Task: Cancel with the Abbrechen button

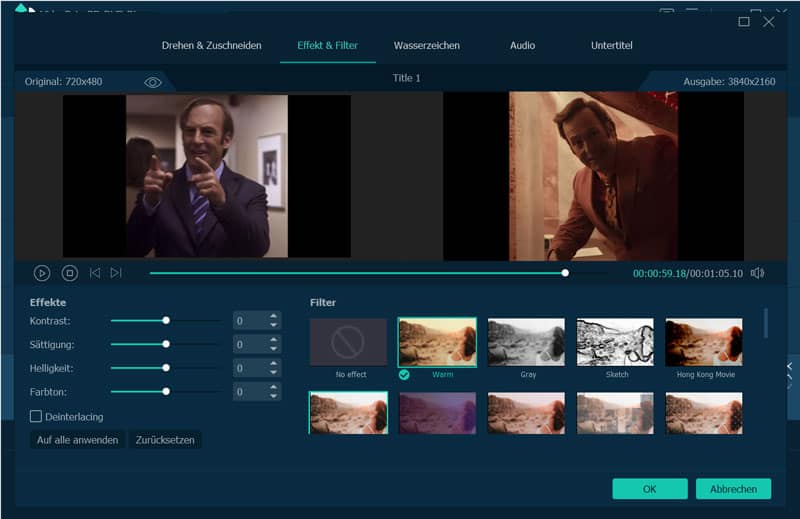Action: click(x=733, y=489)
